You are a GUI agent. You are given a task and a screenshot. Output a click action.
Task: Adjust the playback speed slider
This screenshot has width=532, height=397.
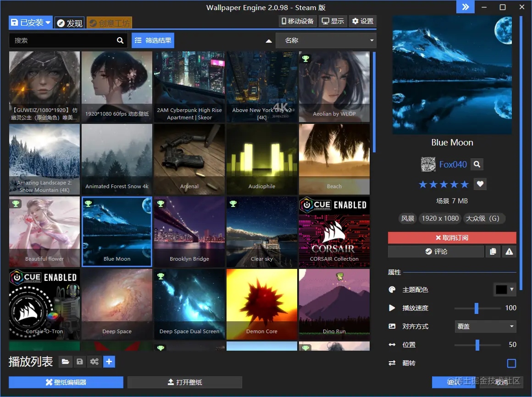pyautogui.click(x=477, y=308)
